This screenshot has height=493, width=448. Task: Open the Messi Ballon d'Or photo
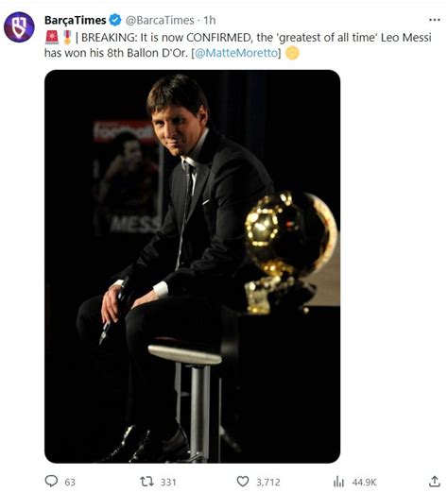pyautogui.click(x=192, y=266)
